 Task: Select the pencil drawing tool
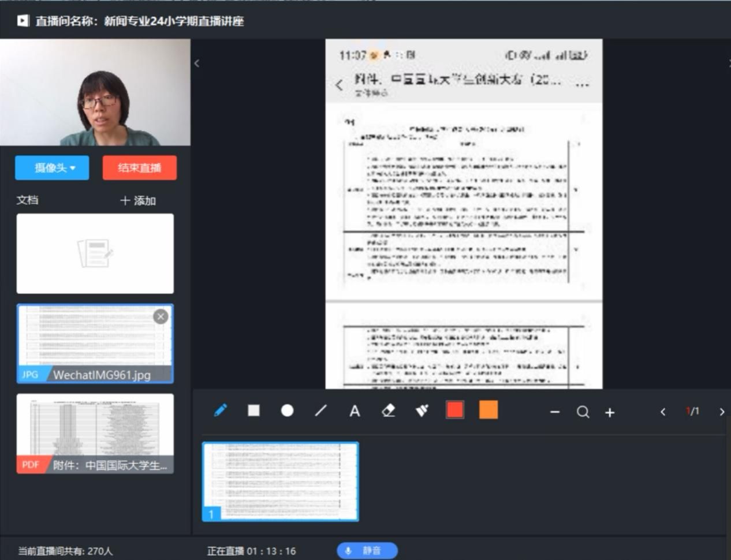point(221,410)
